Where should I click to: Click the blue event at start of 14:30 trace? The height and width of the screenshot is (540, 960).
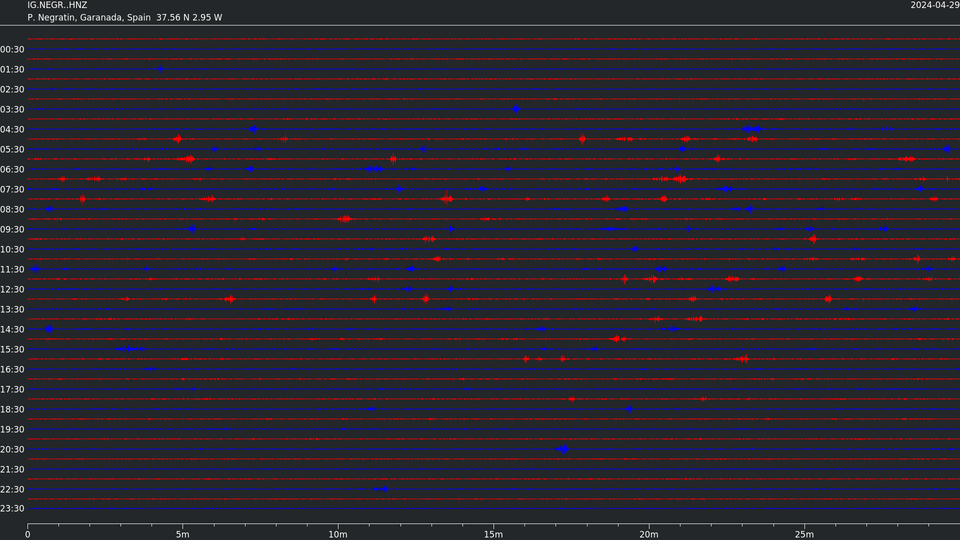click(48, 329)
